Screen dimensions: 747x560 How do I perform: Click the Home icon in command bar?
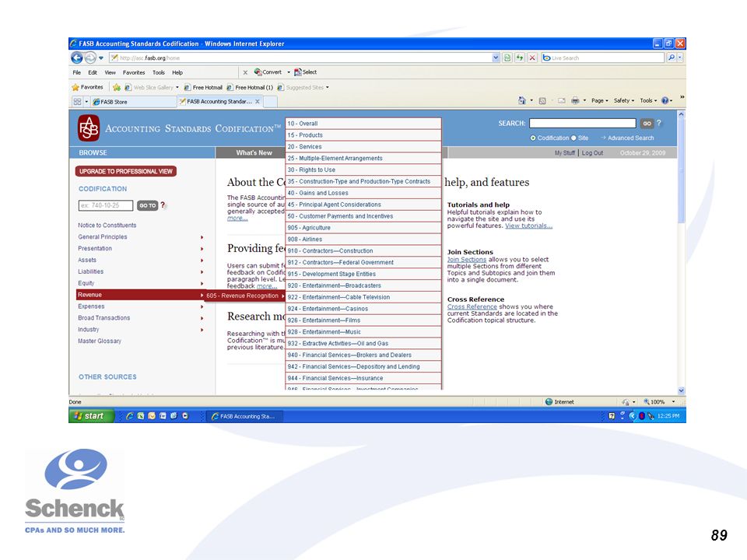[522, 100]
